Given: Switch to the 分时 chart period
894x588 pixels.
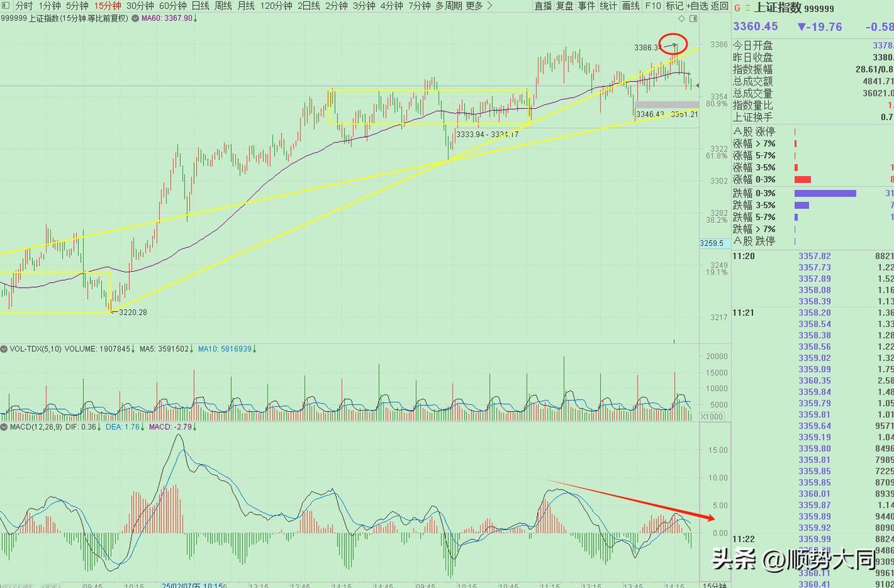Looking at the screenshot, I should (24, 6).
